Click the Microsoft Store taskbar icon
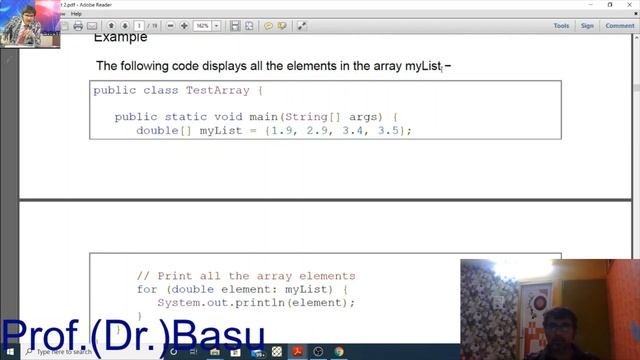This screenshot has height=360, width=640. pyautogui.click(x=236, y=352)
